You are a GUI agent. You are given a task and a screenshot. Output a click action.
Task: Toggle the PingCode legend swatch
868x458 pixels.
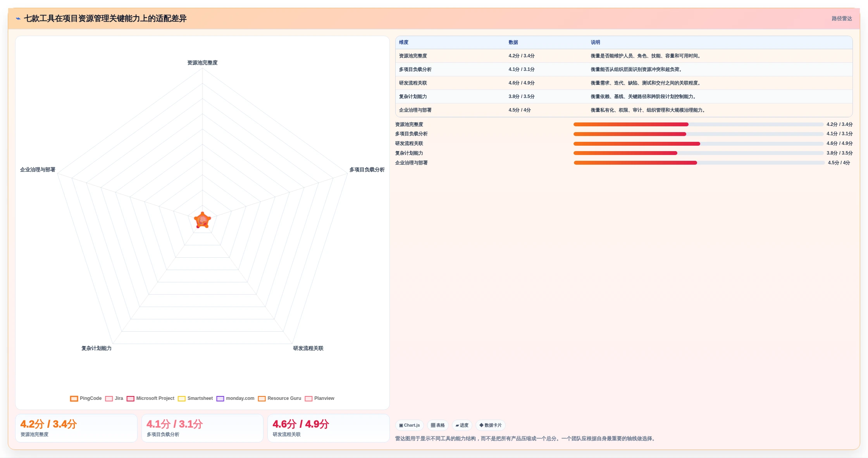pyautogui.click(x=74, y=398)
